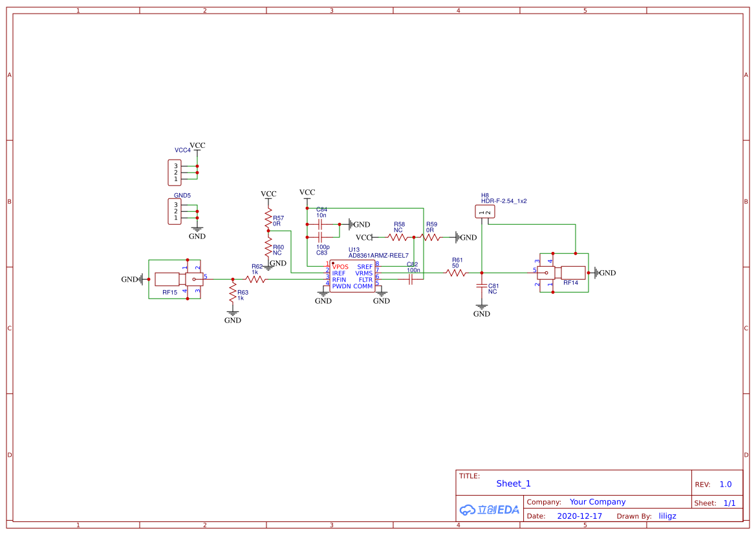
Task: Select the R58 NC resistor symbol
Action: click(398, 237)
